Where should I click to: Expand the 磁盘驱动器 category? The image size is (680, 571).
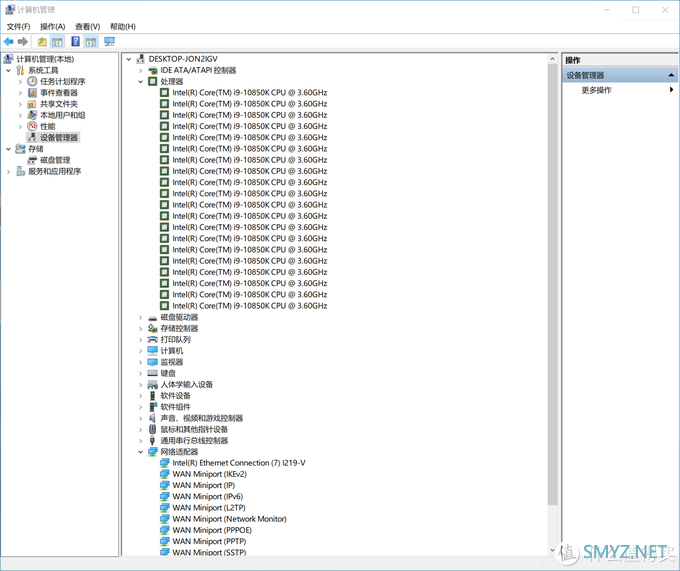(x=141, y=317)
